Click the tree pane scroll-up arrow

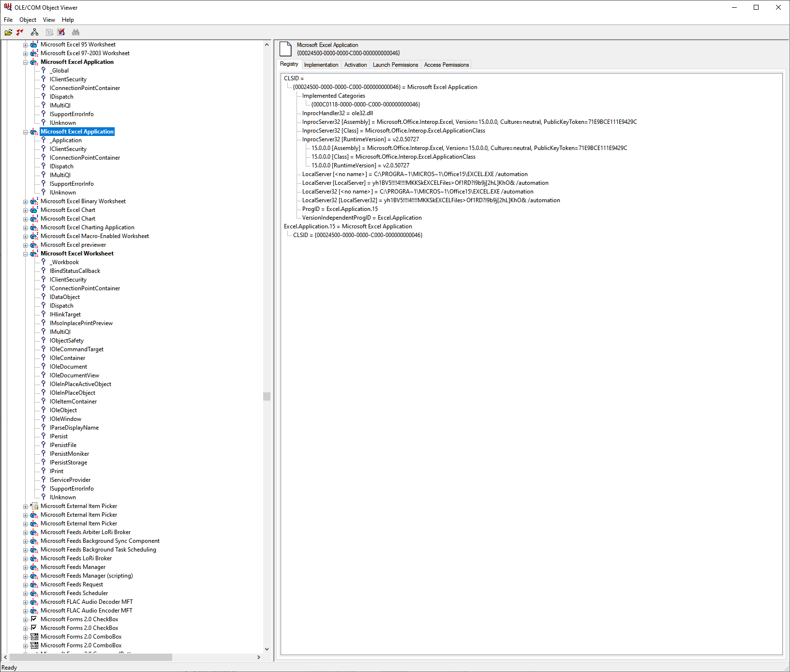click(x=267, y=45)
